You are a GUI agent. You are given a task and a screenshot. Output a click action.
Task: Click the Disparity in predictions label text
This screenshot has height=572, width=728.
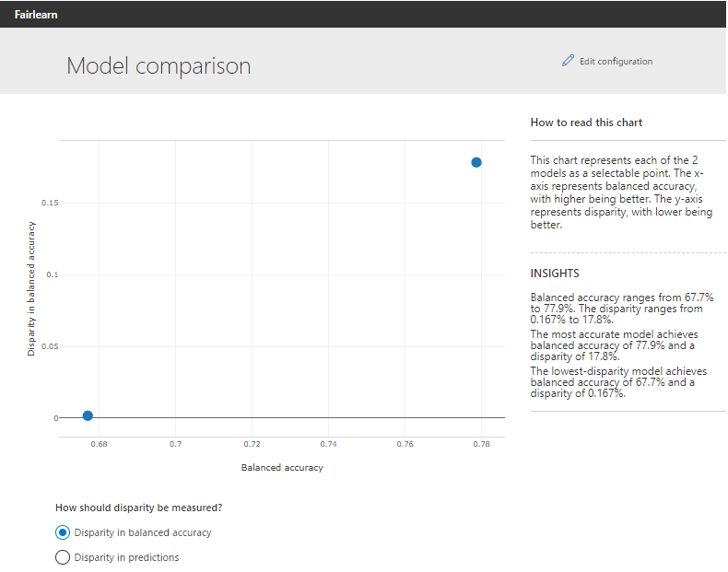pyautogui.click(x=126, y=557)
